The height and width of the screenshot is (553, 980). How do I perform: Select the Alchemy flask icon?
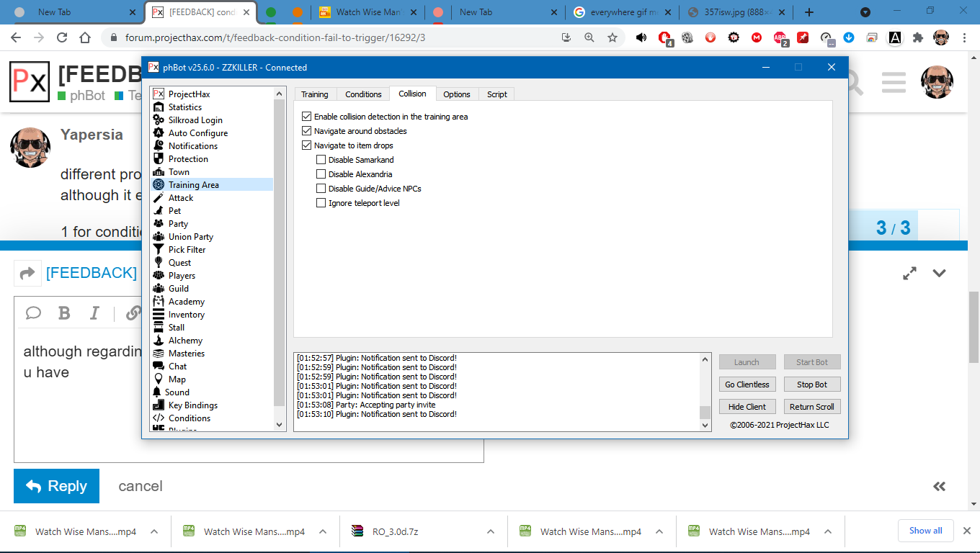[159, 341]
